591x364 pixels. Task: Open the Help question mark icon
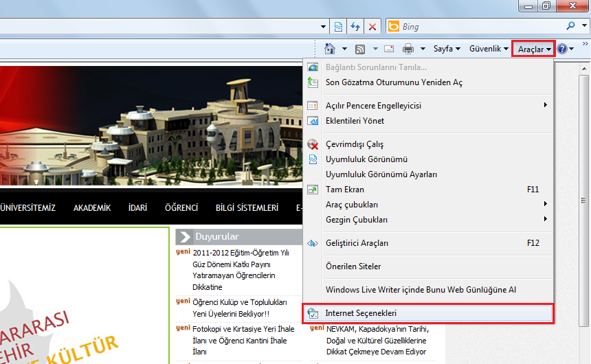pos(562,49)
